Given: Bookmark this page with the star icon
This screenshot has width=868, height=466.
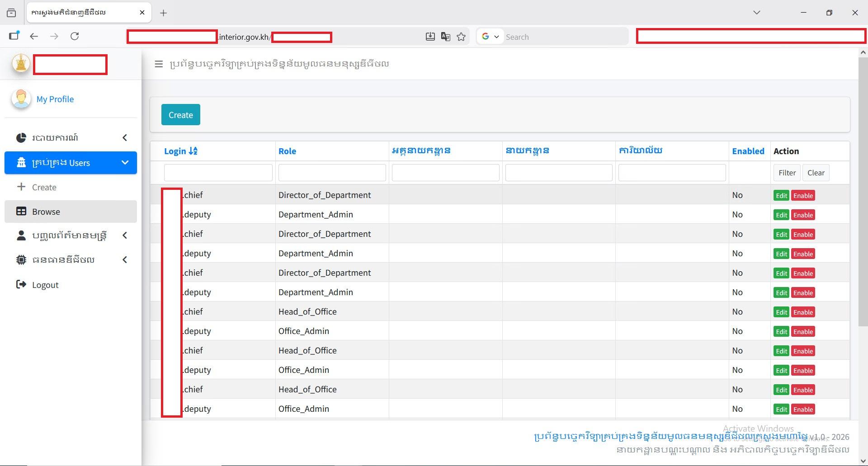Looking at the screenshot, I should point(461,37).
